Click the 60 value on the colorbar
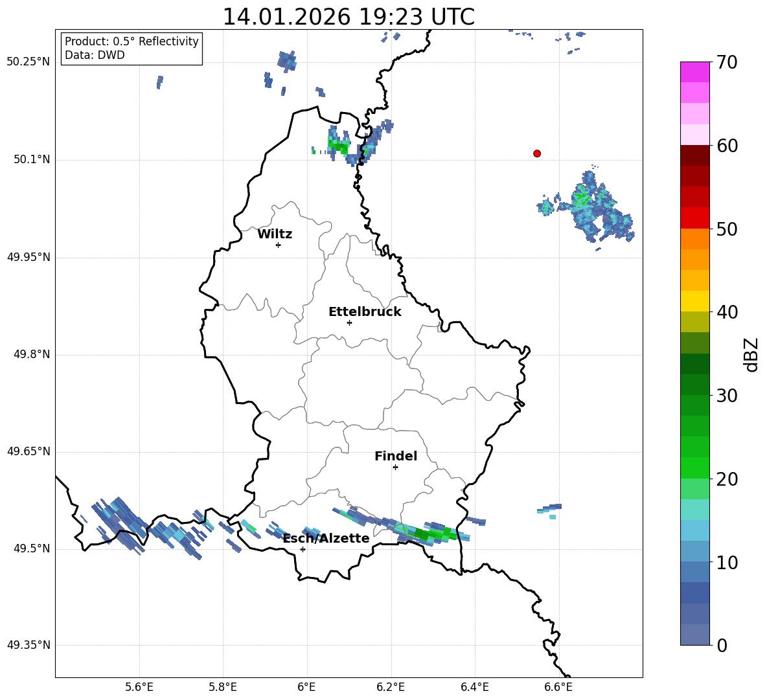The height and width of the screenshot is (700, 767). (729, 146)
